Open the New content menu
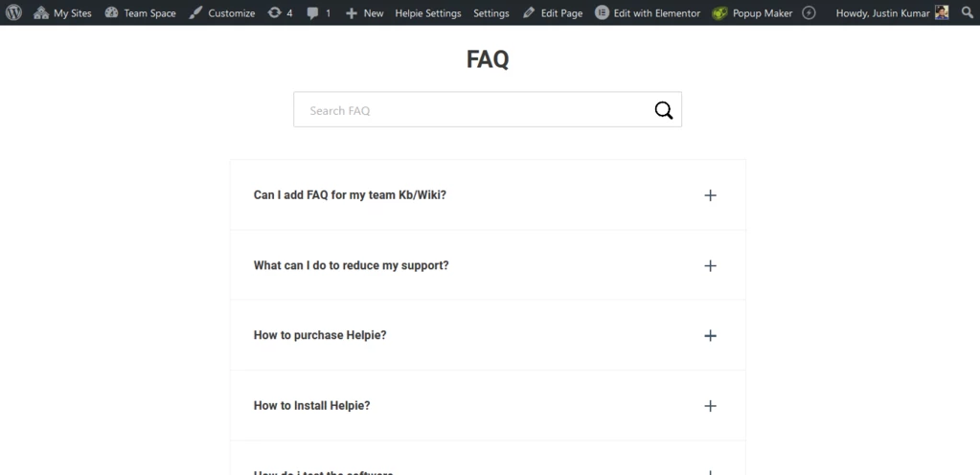 [364, 12]
